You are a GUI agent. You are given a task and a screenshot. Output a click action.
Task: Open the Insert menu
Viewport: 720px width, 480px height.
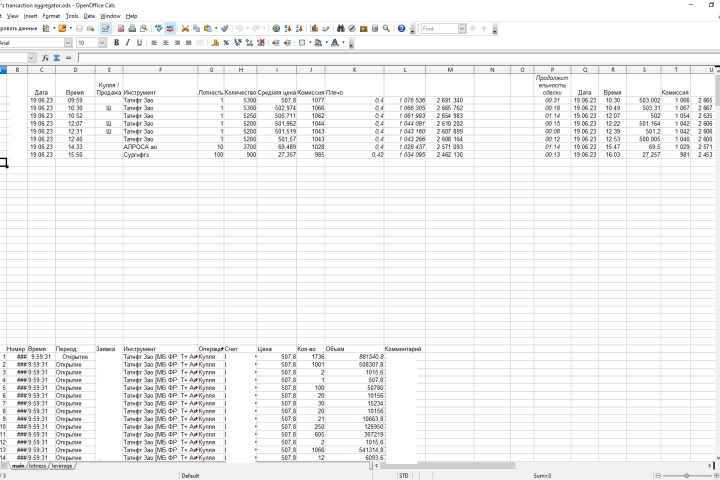(x=31, y=16)
